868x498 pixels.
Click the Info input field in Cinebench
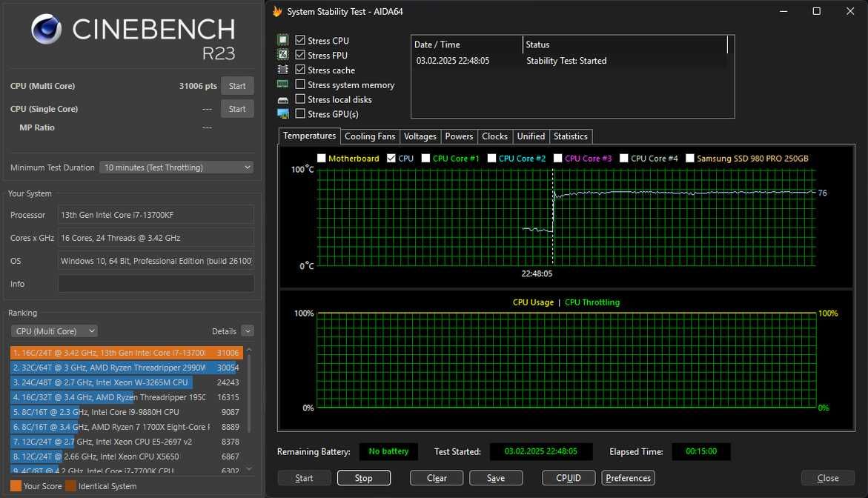(156, 284)
